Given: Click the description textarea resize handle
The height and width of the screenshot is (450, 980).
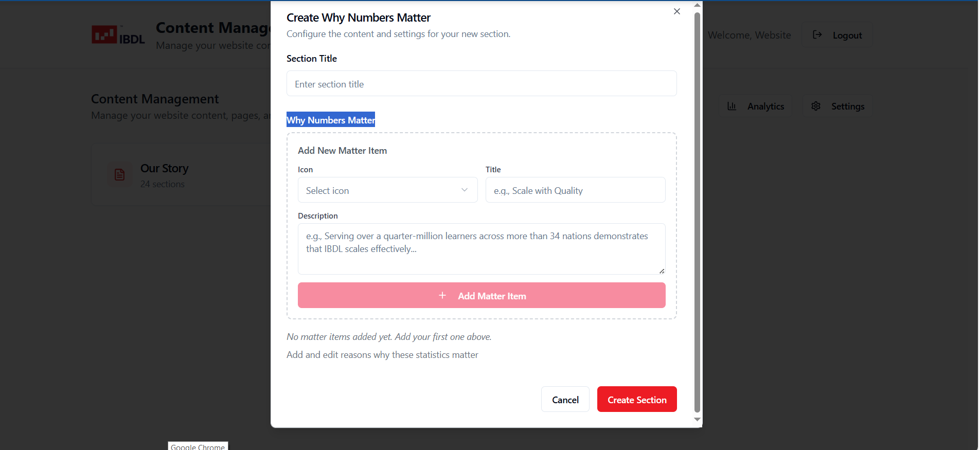Looking at the screenshot, I should click(x=662, y=271).
